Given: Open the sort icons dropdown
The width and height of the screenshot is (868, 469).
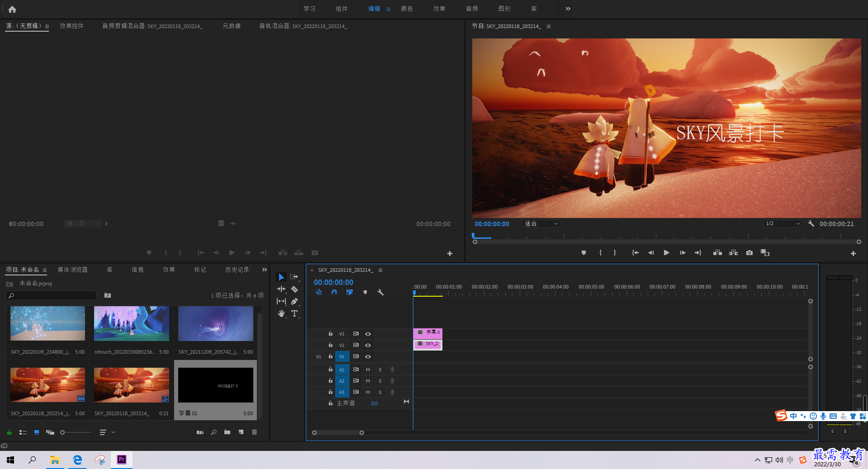Looking at the screenshot, I should 107,432.
